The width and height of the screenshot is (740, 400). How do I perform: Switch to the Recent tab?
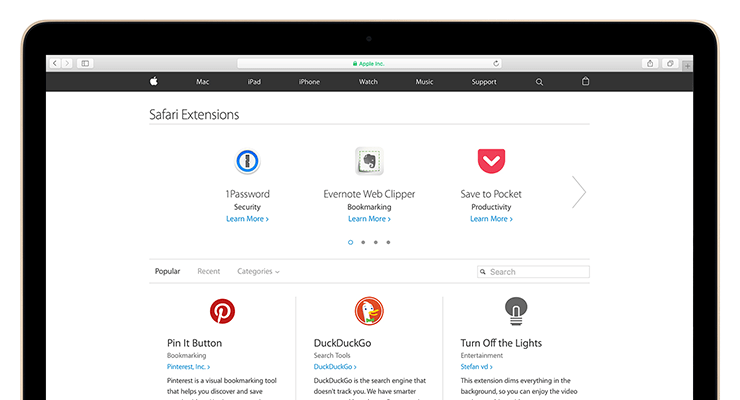[x=209, y=271]
